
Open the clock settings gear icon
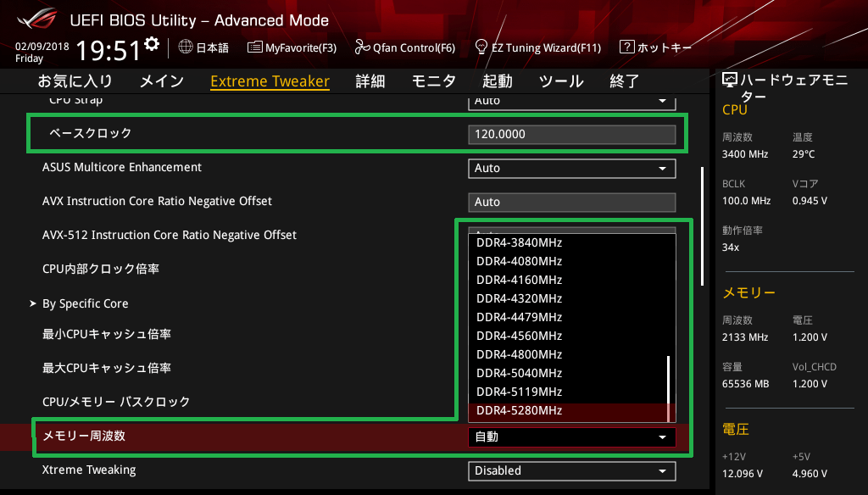click(x=152, y=44)
